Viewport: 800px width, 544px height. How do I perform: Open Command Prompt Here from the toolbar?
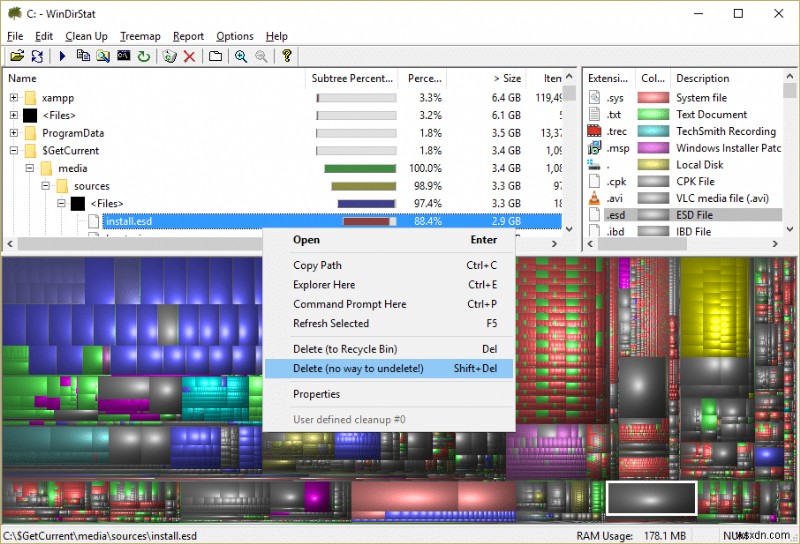(124, 57)
